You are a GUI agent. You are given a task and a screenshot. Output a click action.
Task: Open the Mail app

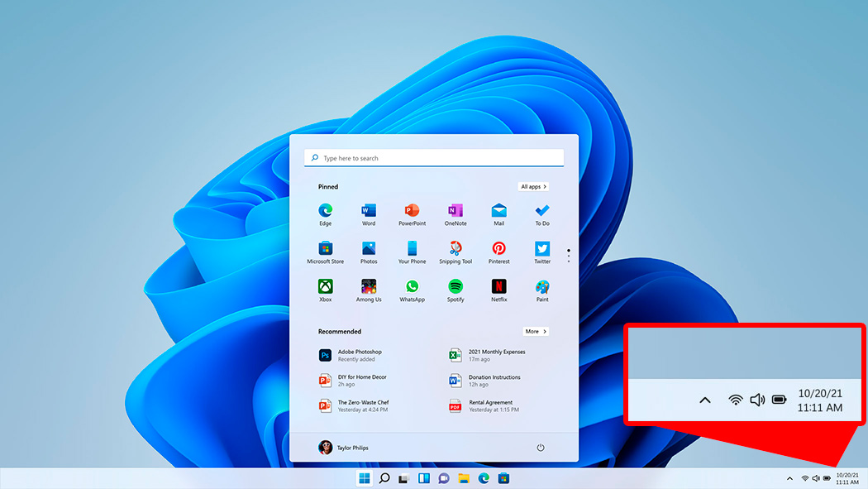[498, 214]
